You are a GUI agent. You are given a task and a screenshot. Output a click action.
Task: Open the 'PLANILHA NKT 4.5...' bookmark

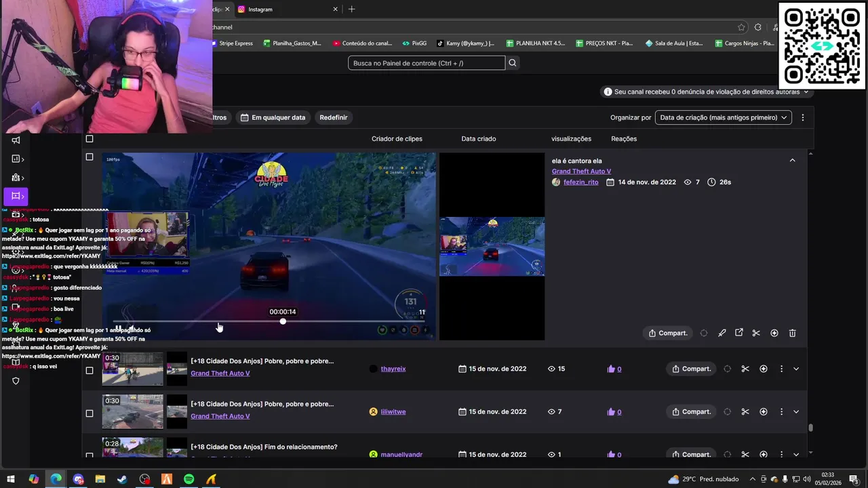[x=535, y=43]
